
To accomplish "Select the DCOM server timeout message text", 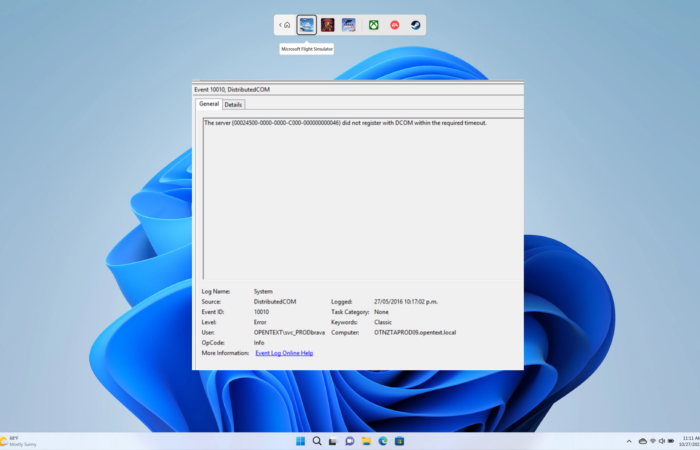I will [345, 123].
